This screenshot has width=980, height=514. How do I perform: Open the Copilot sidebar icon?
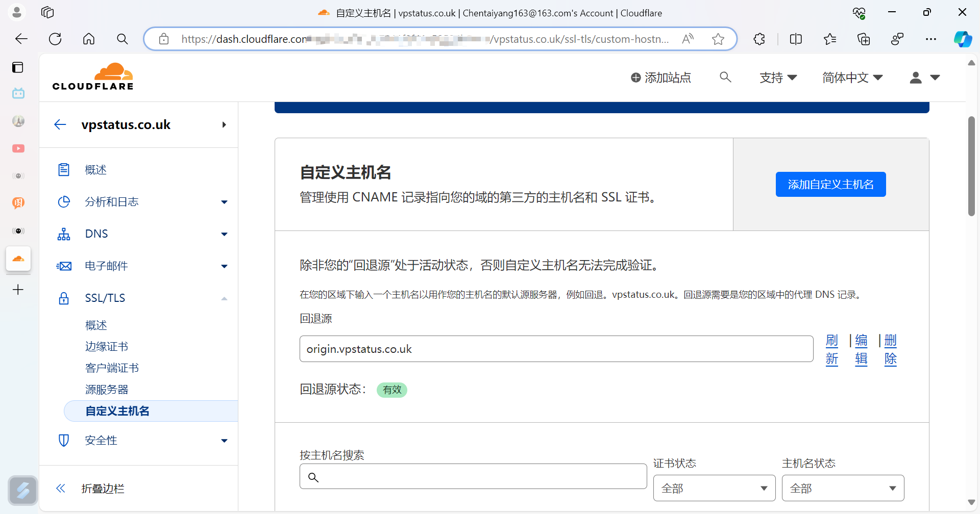pyautogui.click(x=963, y=39)
